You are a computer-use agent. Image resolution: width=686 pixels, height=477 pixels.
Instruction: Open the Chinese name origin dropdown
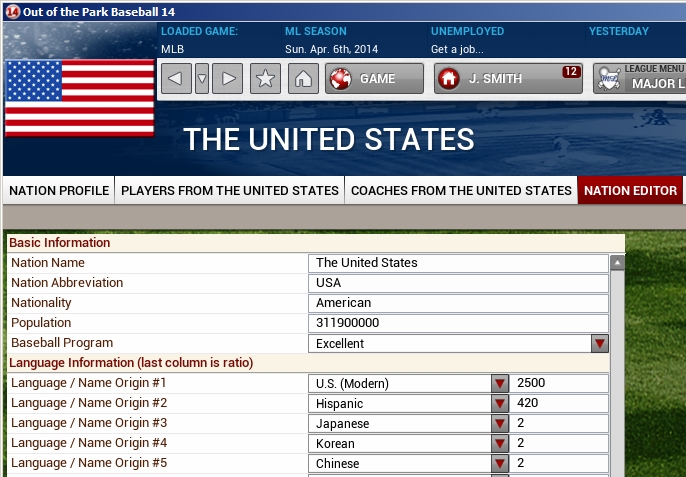500,464
